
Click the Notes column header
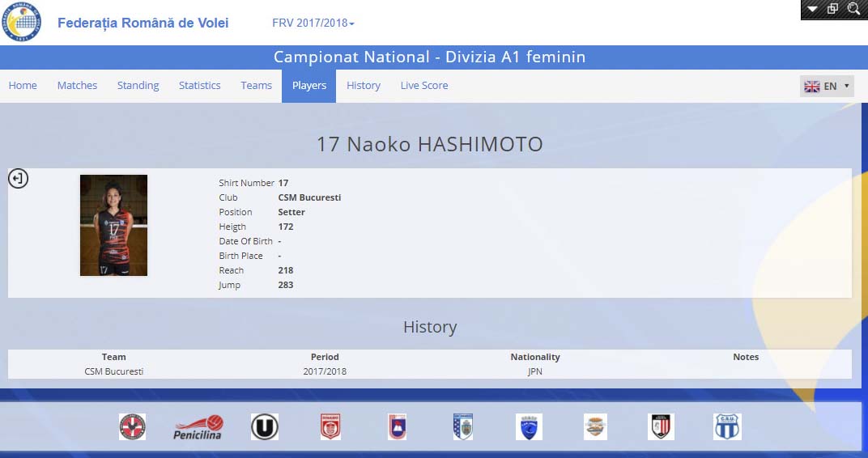click(746, 358)
